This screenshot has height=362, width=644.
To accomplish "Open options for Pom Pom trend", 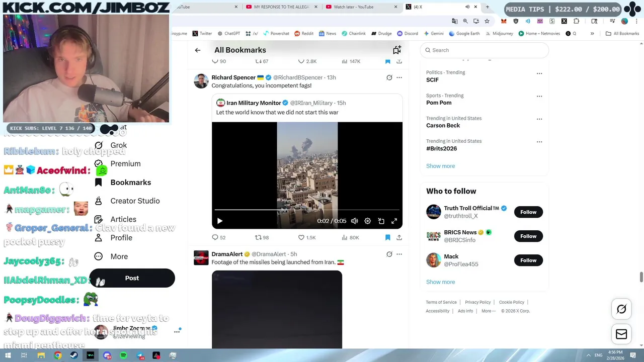I will (x=539, y=96).
